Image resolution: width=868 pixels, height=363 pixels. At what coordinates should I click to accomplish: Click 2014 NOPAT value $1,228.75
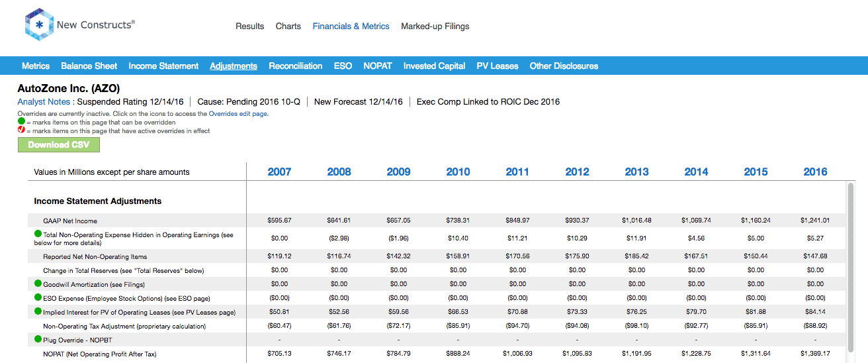coord(696,354)
